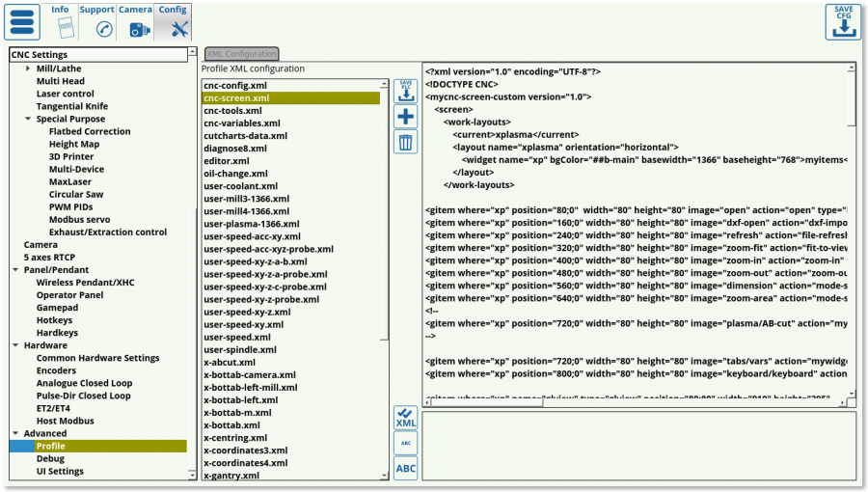Decrease font with small ABC icon
This screenshot has width=868, height=492.
406,443
